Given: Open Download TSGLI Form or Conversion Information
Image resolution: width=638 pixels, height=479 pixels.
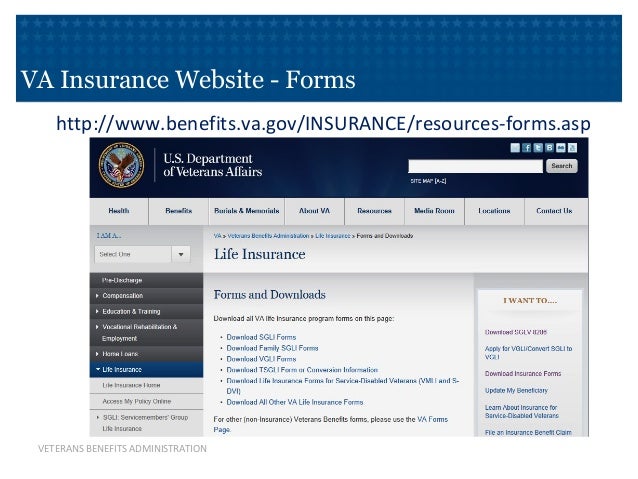Looking at the screenshot, I should (x=302, y=370).
